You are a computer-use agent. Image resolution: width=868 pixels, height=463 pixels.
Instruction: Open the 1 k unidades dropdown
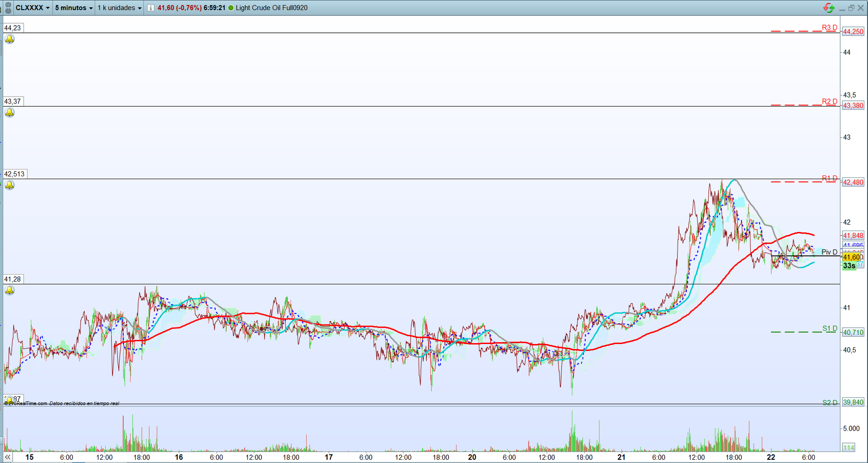click(119, 8)
